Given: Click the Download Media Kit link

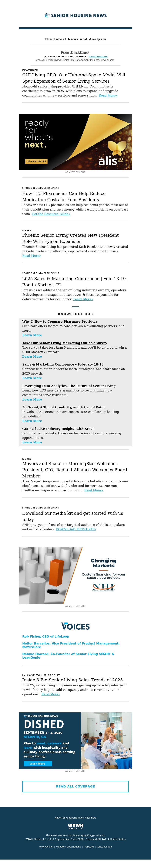Looking at the screenshot, I should pos(76,529).
